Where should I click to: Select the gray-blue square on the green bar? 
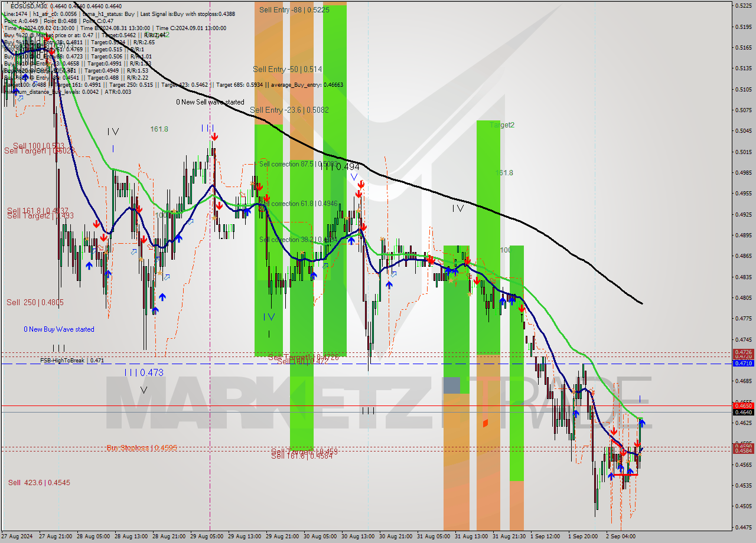[x=451, y=385]
